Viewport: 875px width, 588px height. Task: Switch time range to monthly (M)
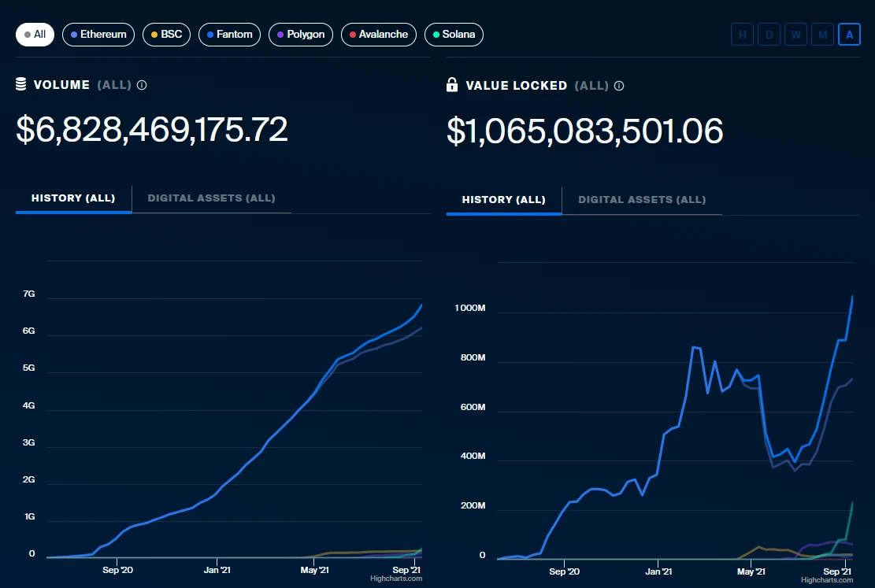tap(822, 35)
